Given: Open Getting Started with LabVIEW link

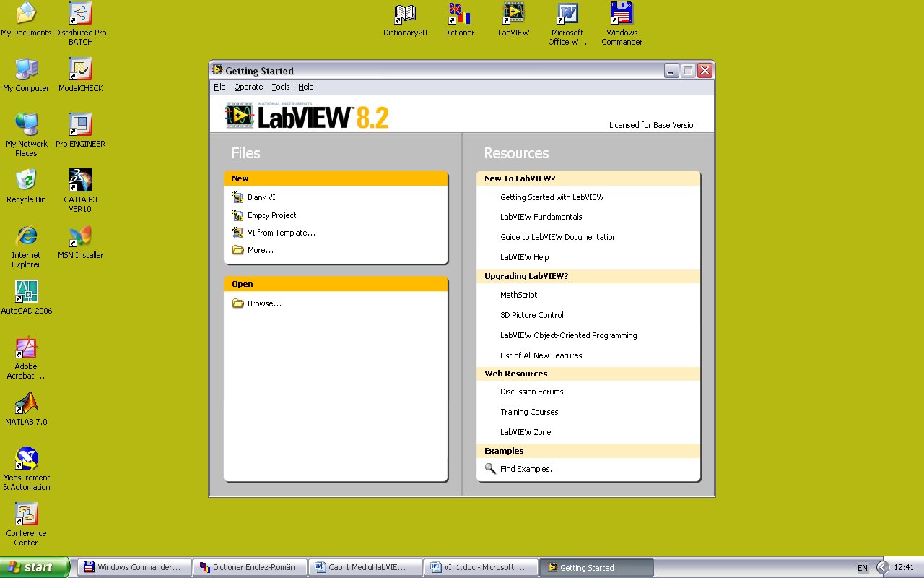Looking at the screenshot, I should click(552, 197).
